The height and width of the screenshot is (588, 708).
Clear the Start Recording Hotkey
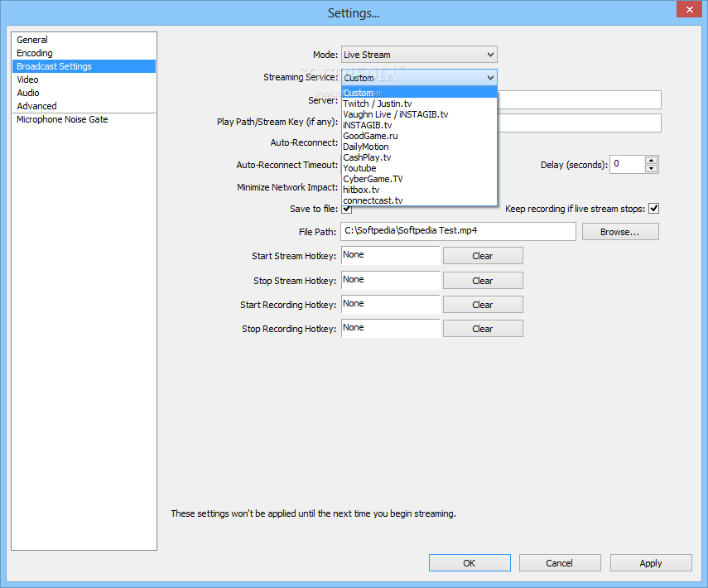(483, 305)
